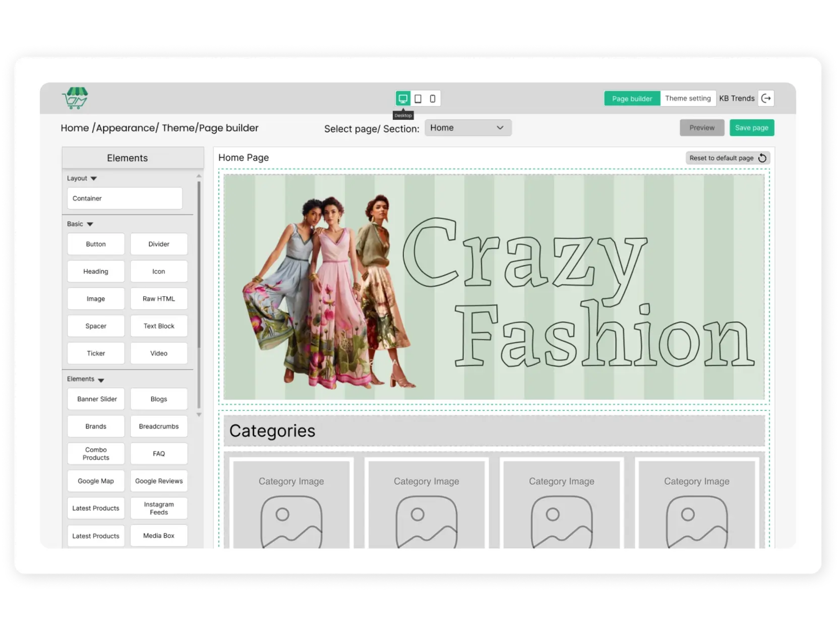Select the Blogs element

159,399
